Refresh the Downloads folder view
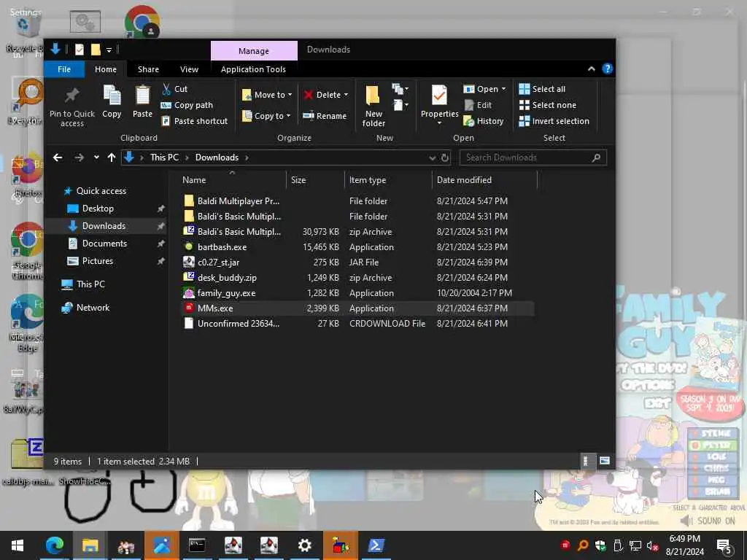Viewport: 747px width, 560px height. coord(445,157)
